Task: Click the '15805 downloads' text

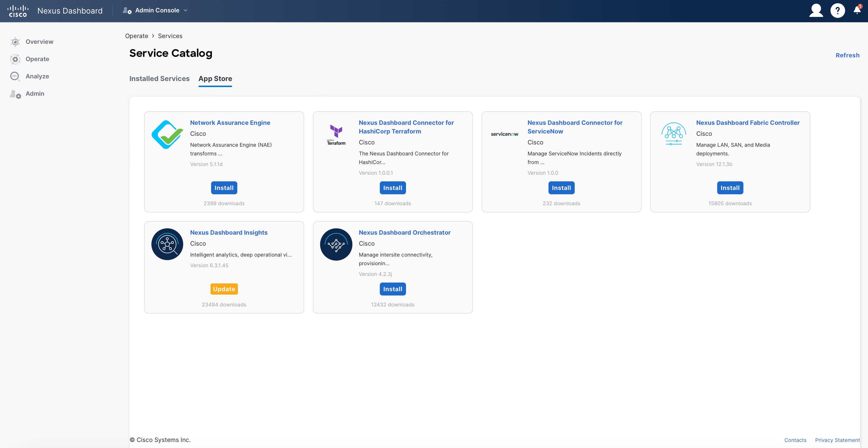Action: click(730, 204)
